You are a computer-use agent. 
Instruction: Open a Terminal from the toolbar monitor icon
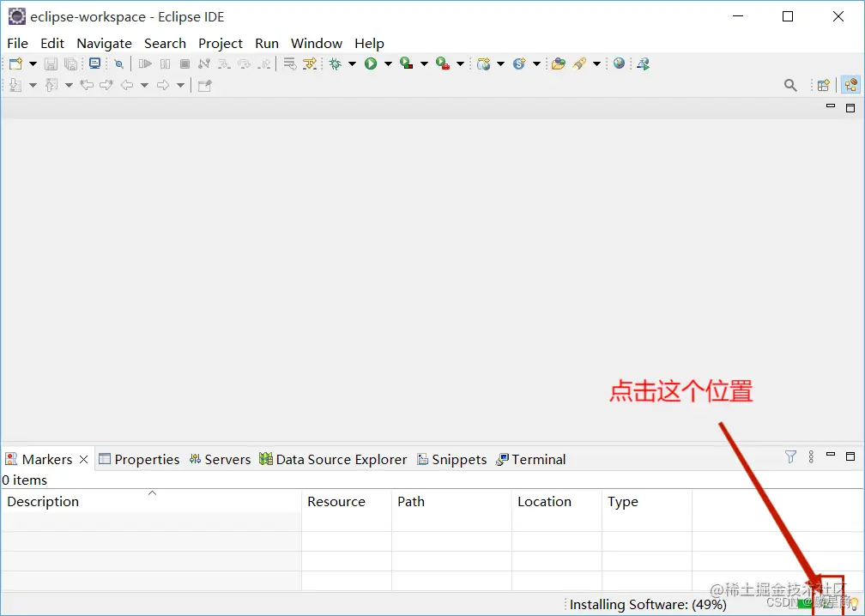(95, 63)
